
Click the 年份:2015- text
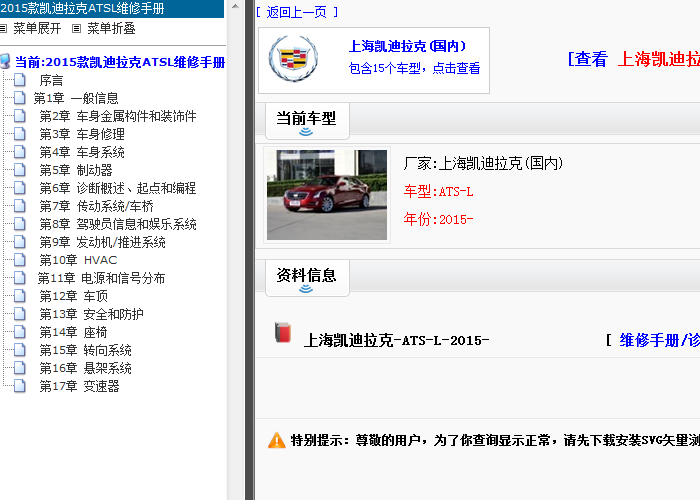pyautogui.click(x=438, y=219)
